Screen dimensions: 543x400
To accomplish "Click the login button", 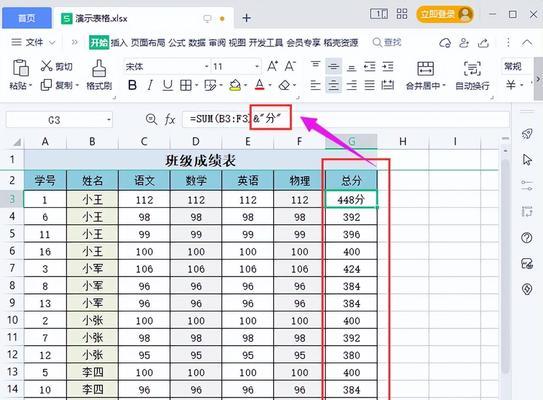I will (x=445, y=14).
